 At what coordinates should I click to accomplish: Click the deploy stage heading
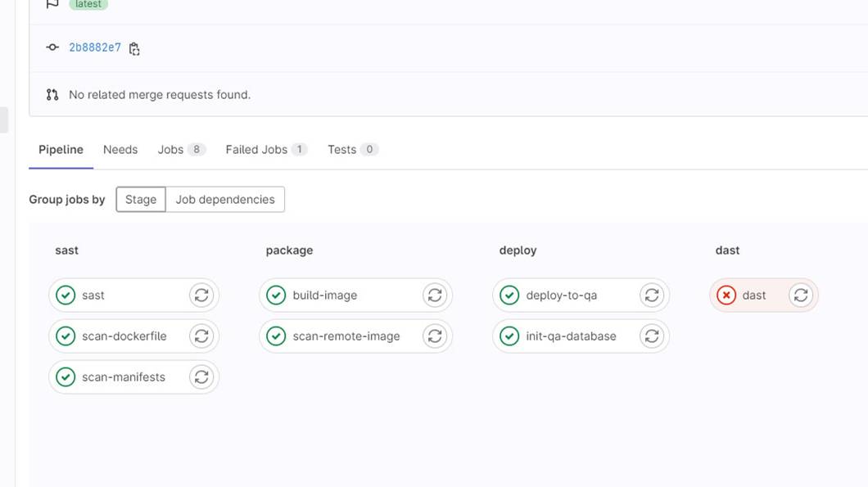coord(518,250)
